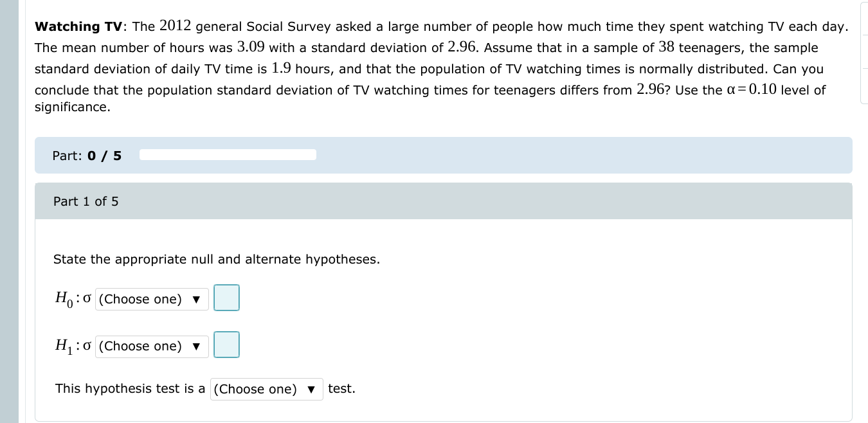The image size is (868, 423).
Task: Open the H0 sigma comparison dropdown
Action: [x=152, y=299]
